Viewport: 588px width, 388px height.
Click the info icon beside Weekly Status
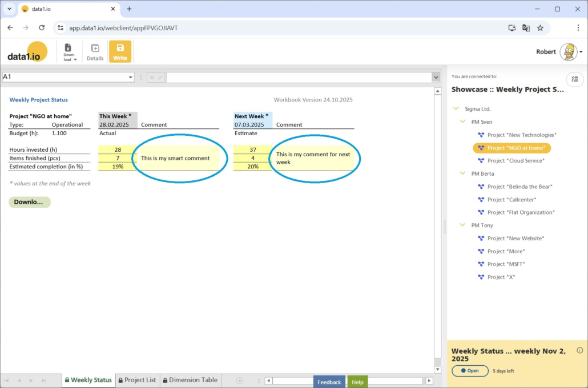click(x=579, y=350)
